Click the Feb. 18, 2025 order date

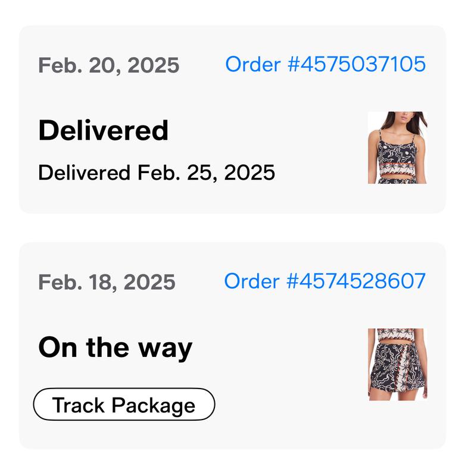click(x=107, y=282)
